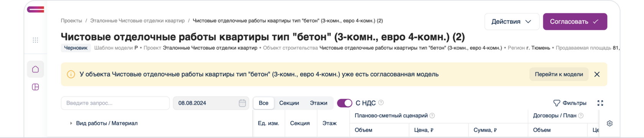This screenshot has width=644, height=138.
Task: Click info icon beside Договоры / План
Action: coord(581,116)
